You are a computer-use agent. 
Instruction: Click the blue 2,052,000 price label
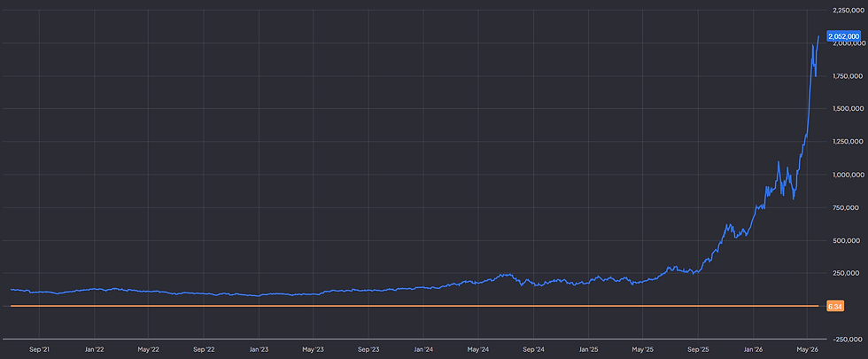(x=843, y=36)
